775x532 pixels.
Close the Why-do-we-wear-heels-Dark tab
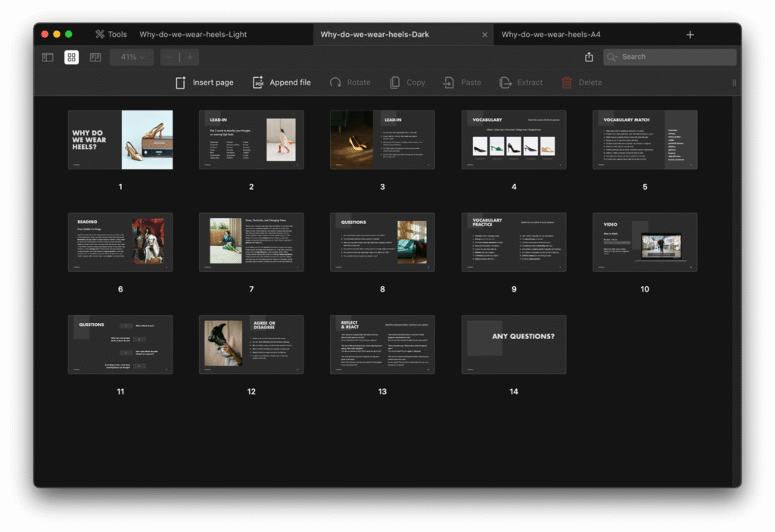coord(484,35)
